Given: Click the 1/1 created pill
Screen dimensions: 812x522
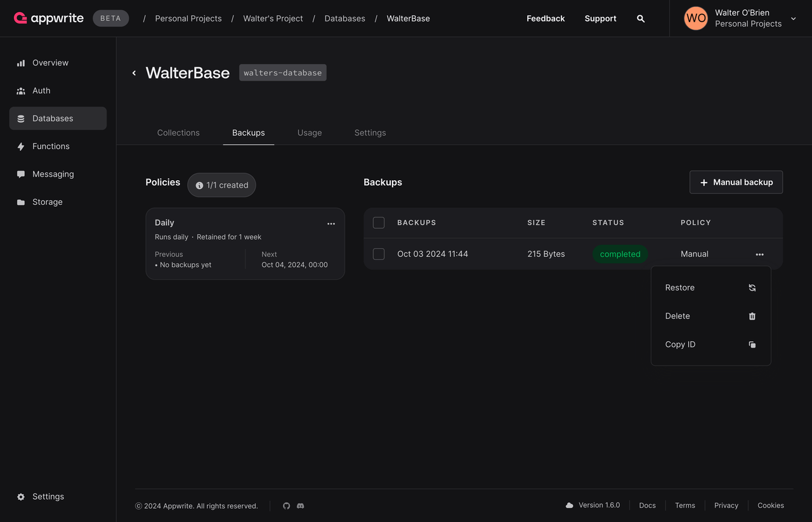Looking at the screenshot, I should click(x=222, y=185).
